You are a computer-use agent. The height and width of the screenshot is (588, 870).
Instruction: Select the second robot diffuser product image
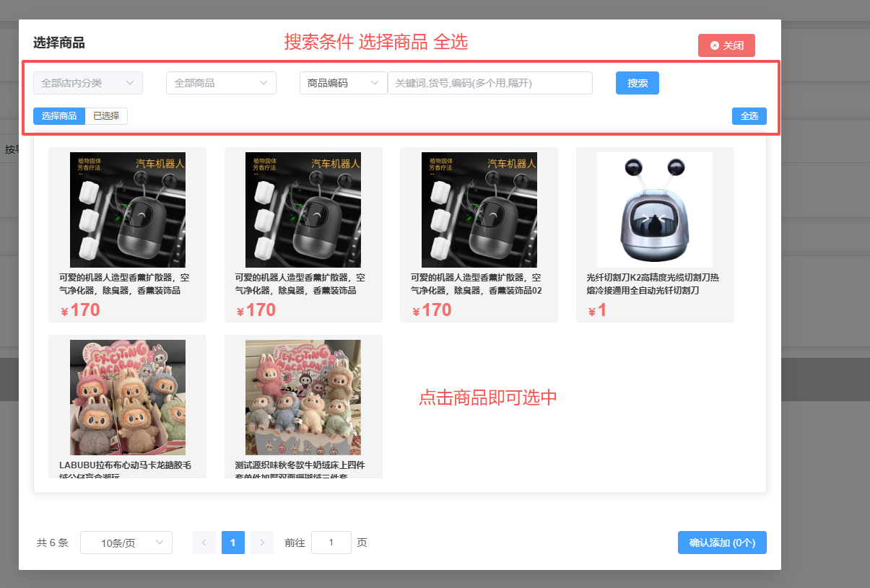[303, 210]
